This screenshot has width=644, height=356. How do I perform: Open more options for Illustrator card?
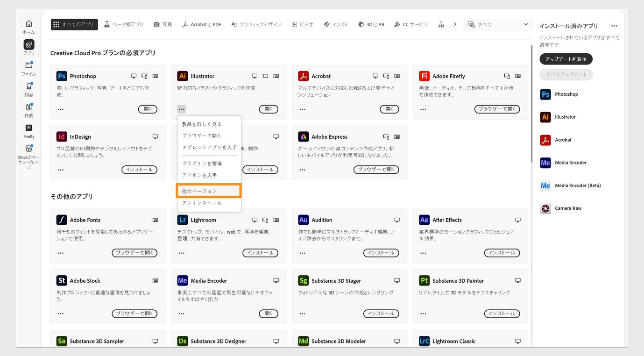[182, 109]
